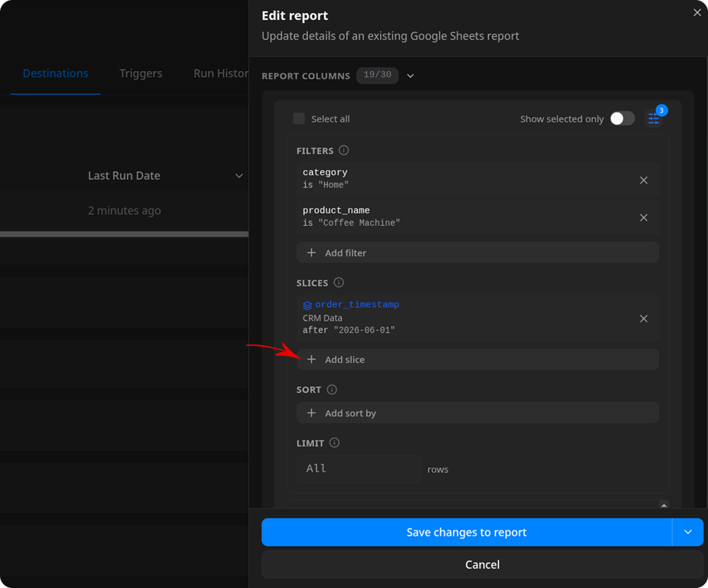Screen dimensions: 708x588
Task: Toggle Show selected only switch
Action: click(622, 119)
